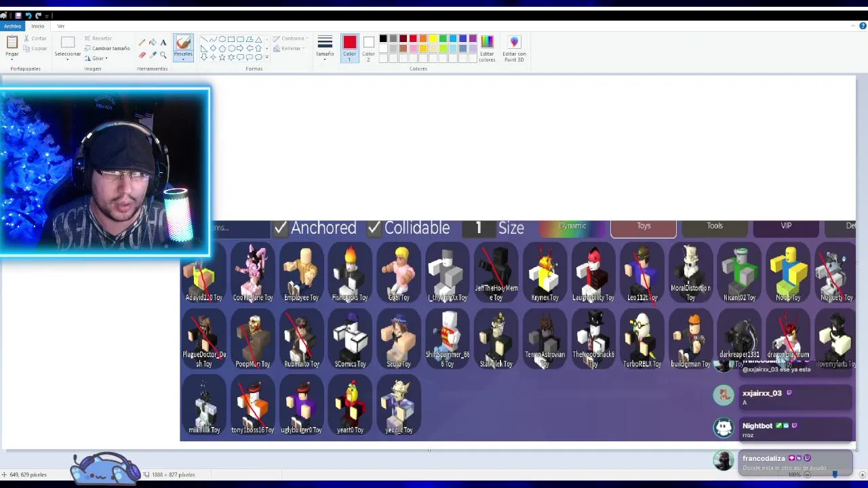Select Color 2 swatch button
This screenshot has height=488, width=868.
368,48
